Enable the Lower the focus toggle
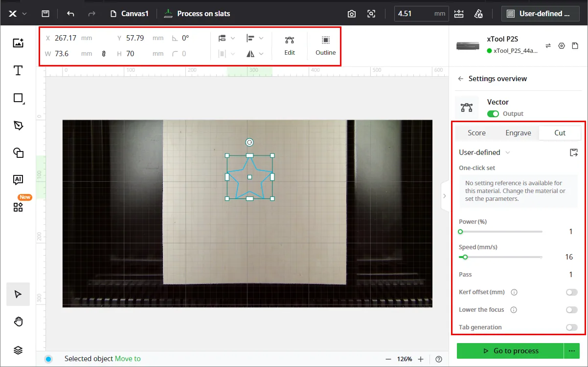 [x=571, y=310]
